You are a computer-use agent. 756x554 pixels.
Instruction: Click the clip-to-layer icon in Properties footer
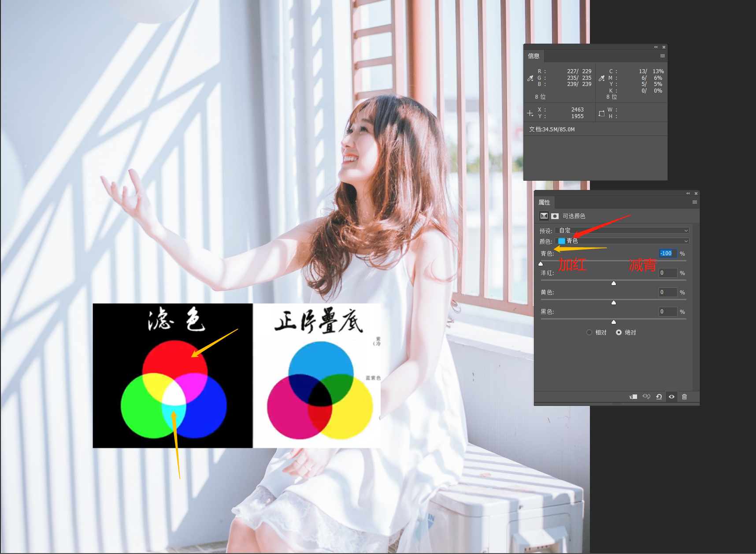pos(633,397)
